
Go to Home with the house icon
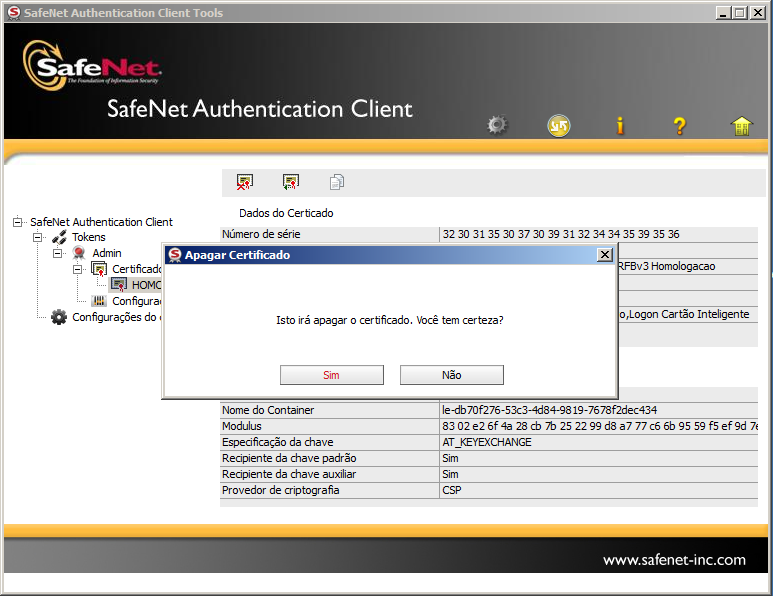tap(741, 126)
